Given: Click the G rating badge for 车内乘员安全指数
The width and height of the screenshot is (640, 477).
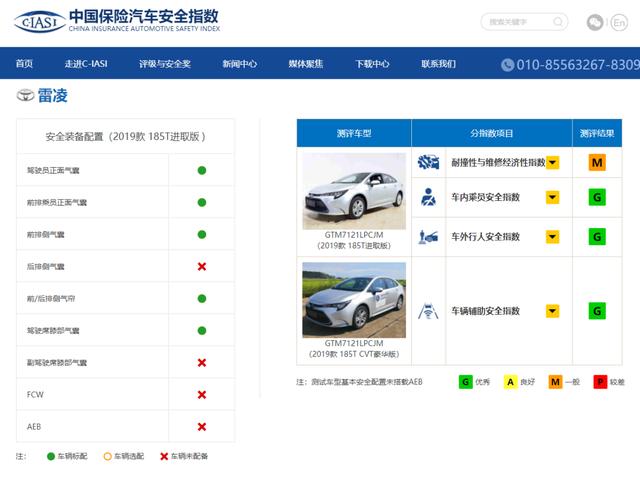Looking at the screenshot, I should coord(597,197).
